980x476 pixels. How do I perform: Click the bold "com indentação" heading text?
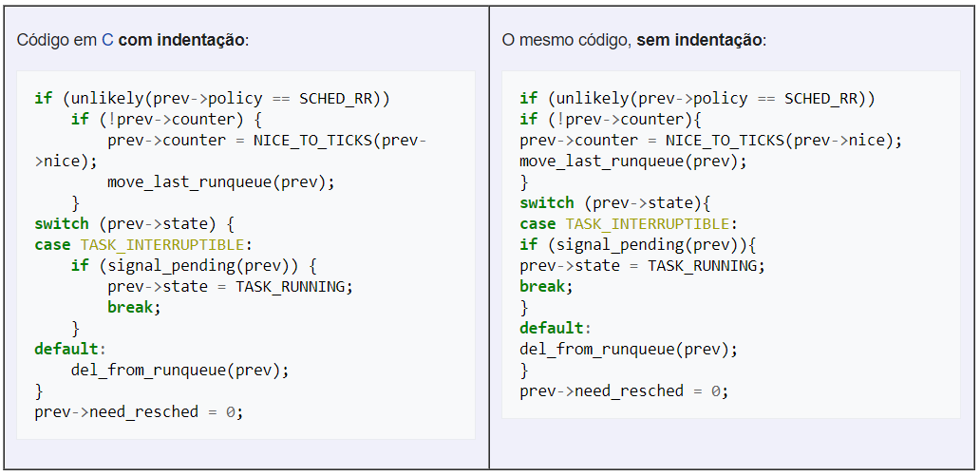[x=181, y=41]
